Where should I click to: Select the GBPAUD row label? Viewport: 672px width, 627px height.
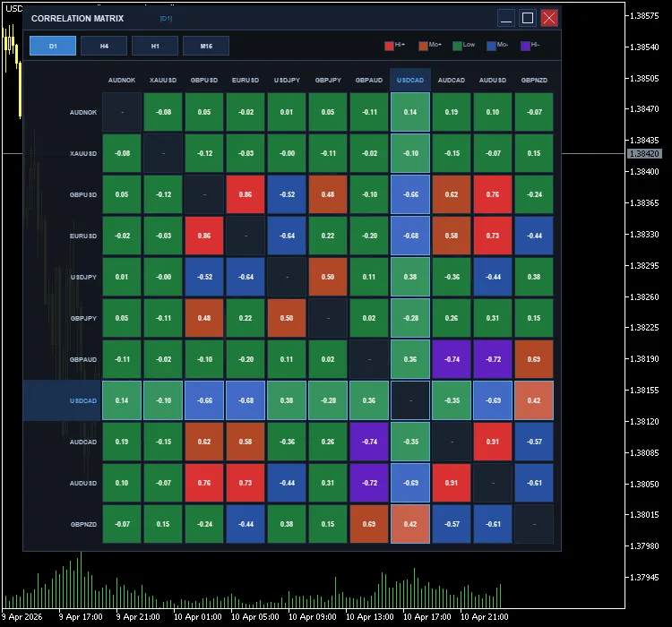83,359
